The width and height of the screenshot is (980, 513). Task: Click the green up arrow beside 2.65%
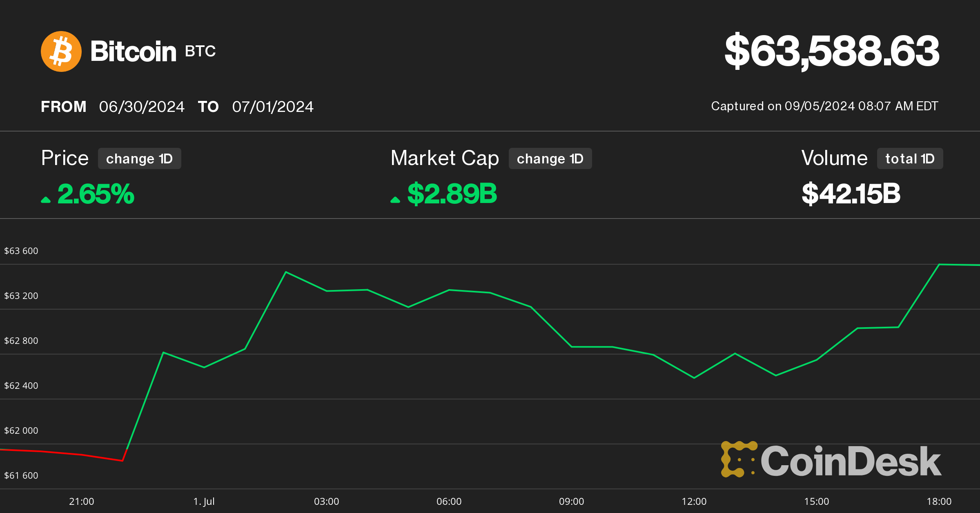[x=46, y=200]
